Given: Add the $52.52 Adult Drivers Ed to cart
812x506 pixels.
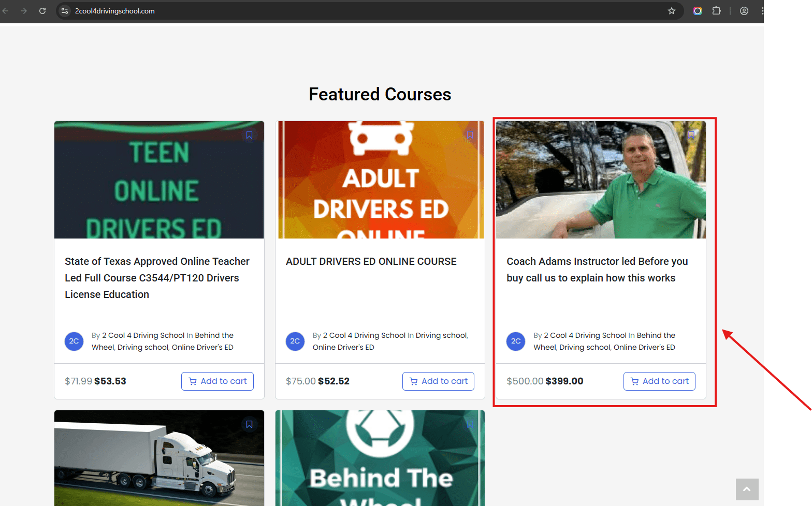Looking at the screenshot, I should click(x=438, y=381).
